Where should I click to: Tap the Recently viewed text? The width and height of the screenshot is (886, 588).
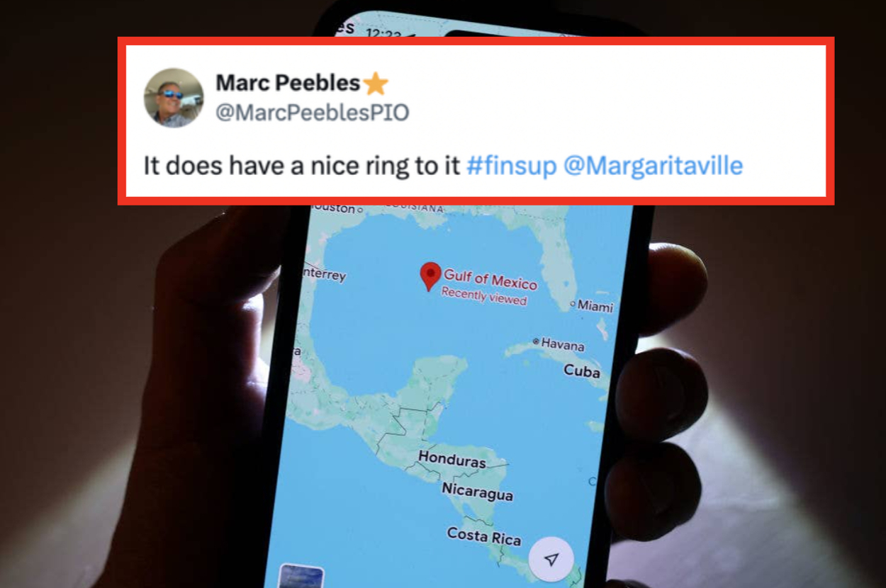point(484,295)
